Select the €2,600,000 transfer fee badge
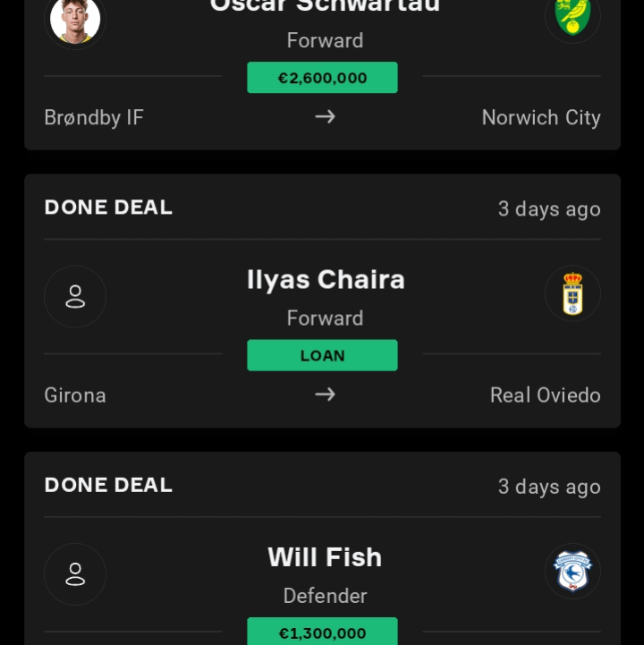 click(x=322, y=78)
